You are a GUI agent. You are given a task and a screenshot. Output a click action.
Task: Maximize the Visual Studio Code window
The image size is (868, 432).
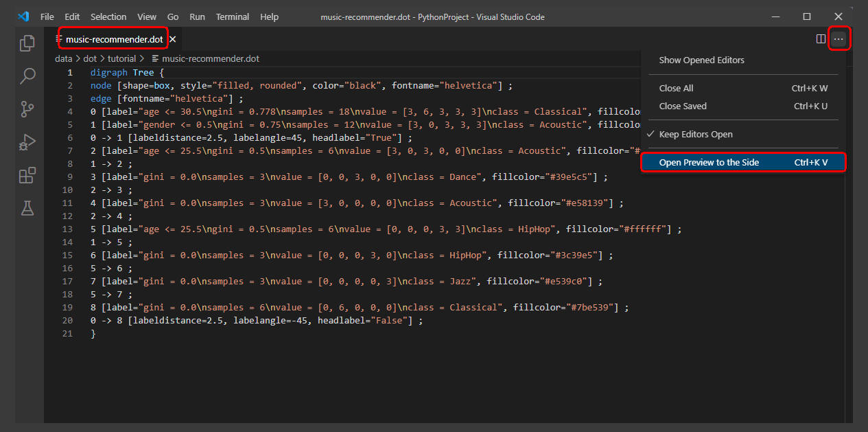tap(807, 16)
